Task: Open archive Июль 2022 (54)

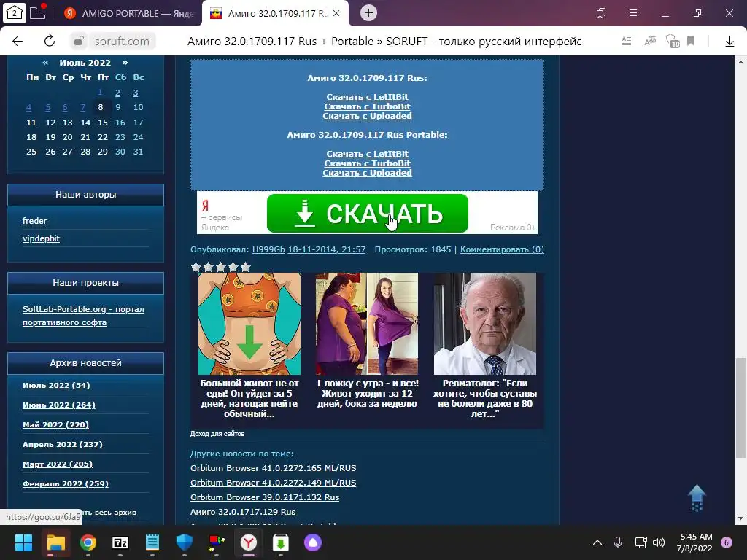Action: pyautogui.click(x=56, y=385)
